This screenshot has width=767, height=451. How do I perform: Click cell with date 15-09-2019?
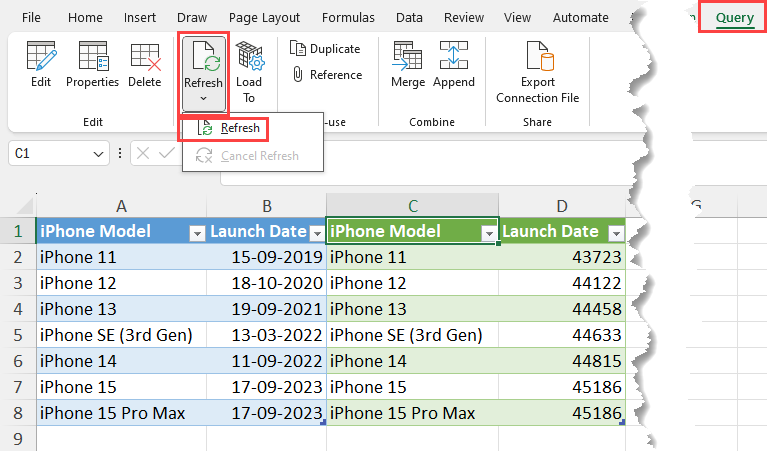pyautogui.click(x=267, y=257)
